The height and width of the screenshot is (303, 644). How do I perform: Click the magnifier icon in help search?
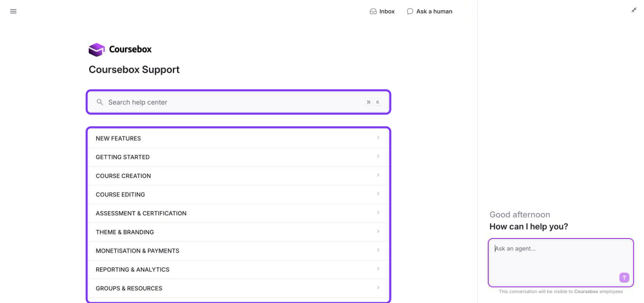click(x=100, y=102)
